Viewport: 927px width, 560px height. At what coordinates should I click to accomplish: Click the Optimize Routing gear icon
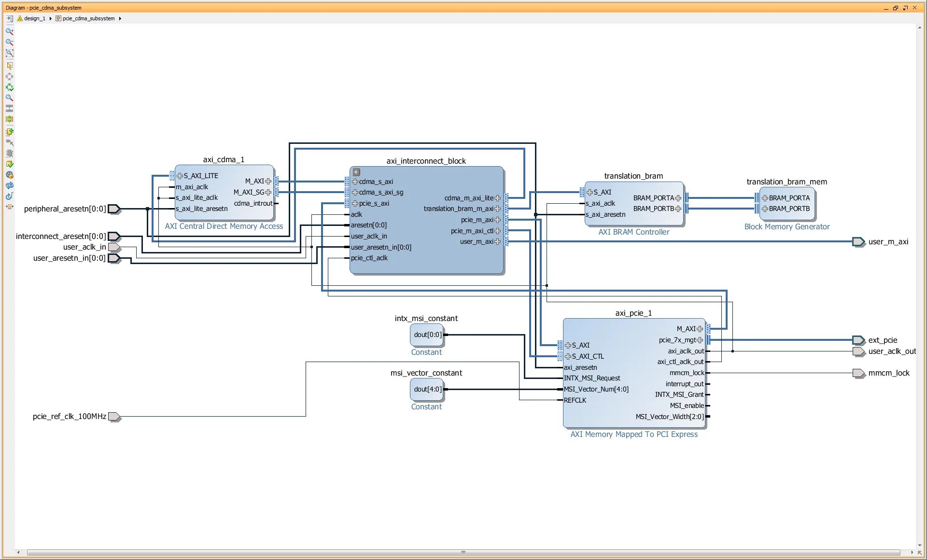[9, 175]
